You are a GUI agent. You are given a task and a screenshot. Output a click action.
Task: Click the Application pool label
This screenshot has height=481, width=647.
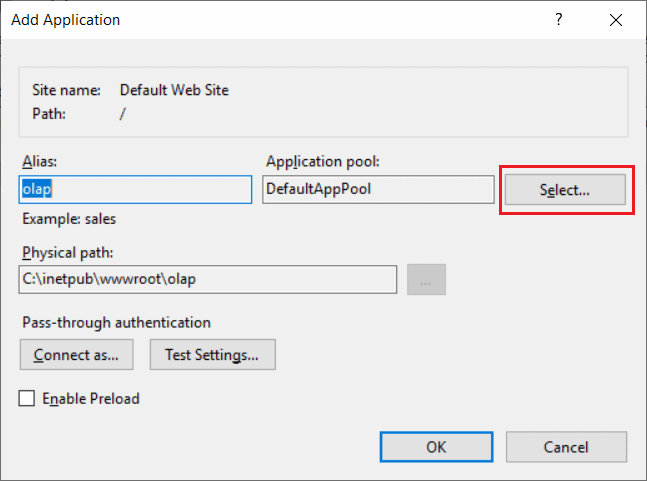point(323,161)
